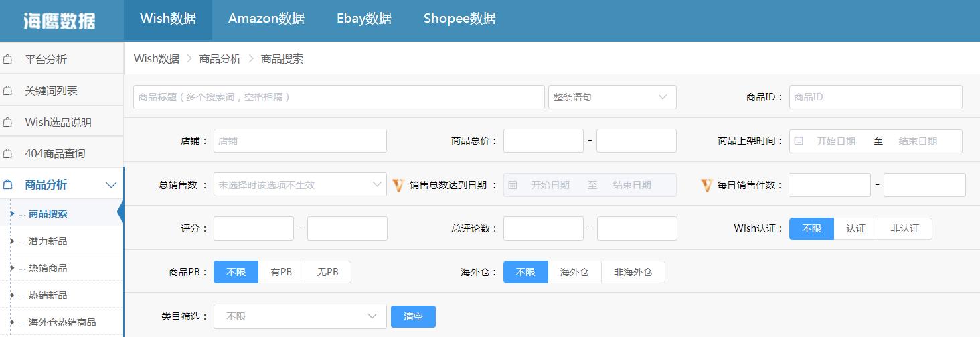Click the icon beside 404商品查询
This screenshot has height=337, width=980.
8,153
